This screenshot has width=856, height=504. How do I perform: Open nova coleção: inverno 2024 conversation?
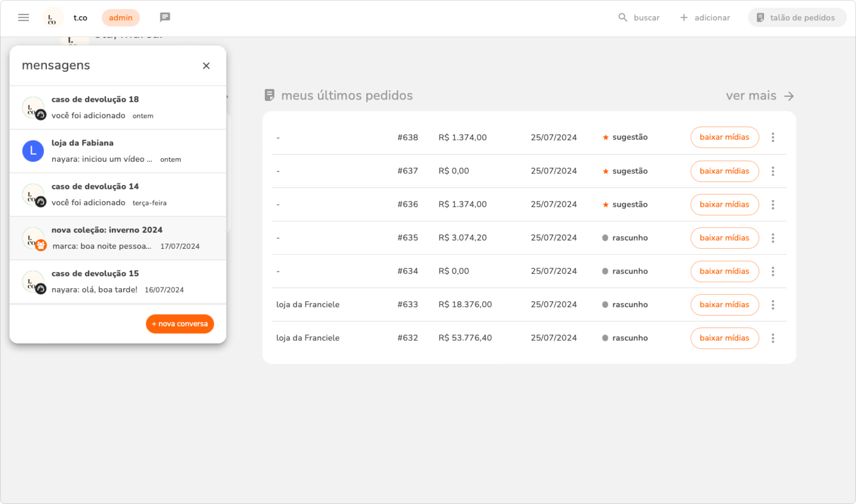(x=118, y=238)
